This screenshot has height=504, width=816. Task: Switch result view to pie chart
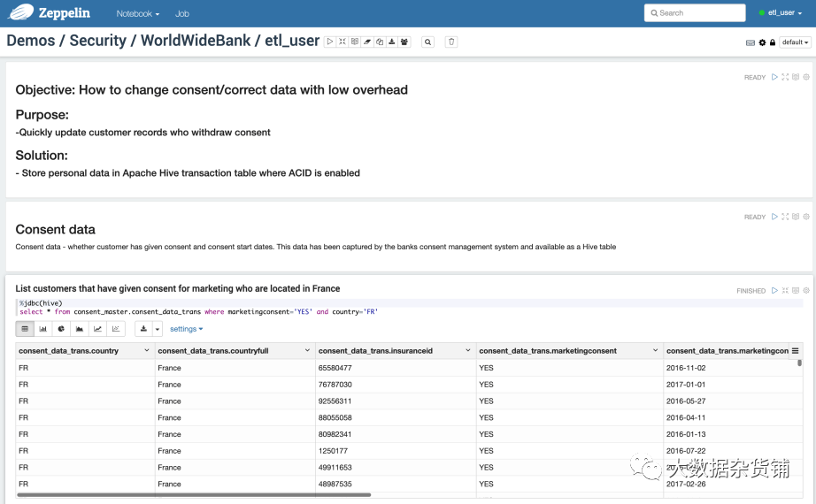click(x=61, y=329)
